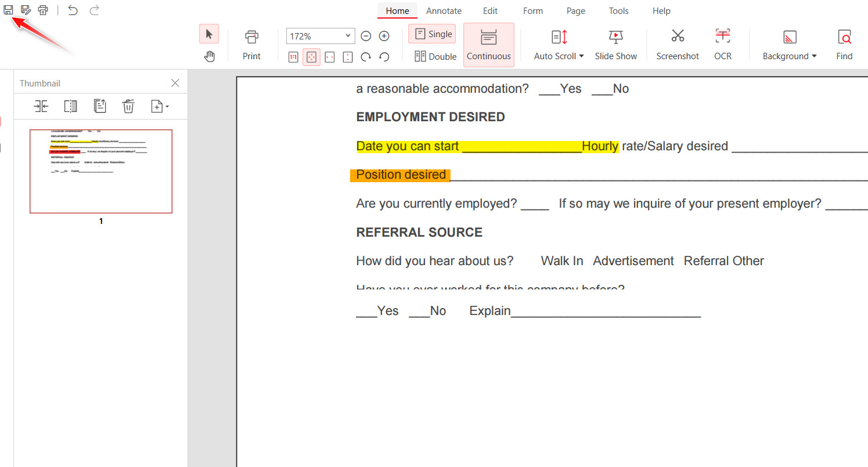Click the Save As icon

[26, 10]
